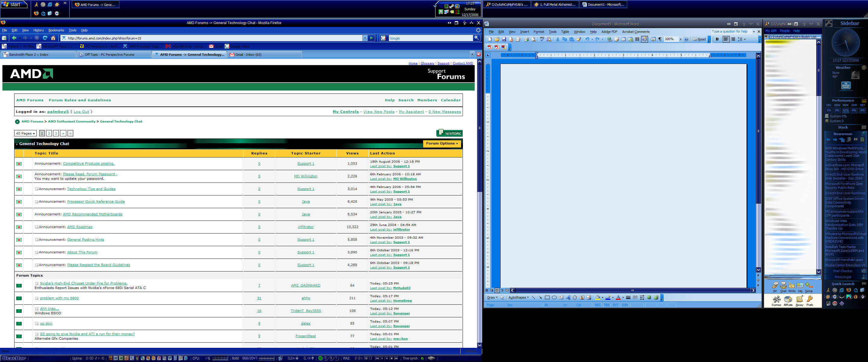Toggle OVR overtype mode in Word status bar

(x=625, y=305)
